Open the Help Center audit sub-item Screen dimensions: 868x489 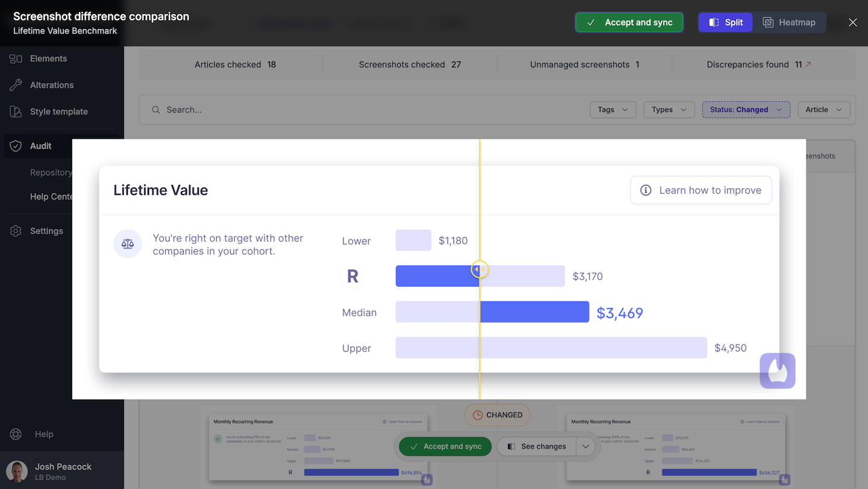[x=51, y=197]
